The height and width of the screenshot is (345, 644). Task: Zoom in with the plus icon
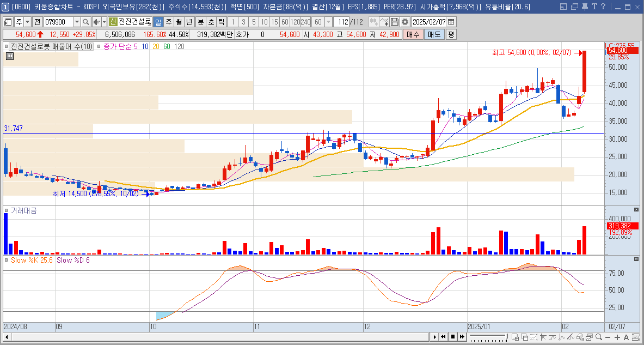point(617,337)
